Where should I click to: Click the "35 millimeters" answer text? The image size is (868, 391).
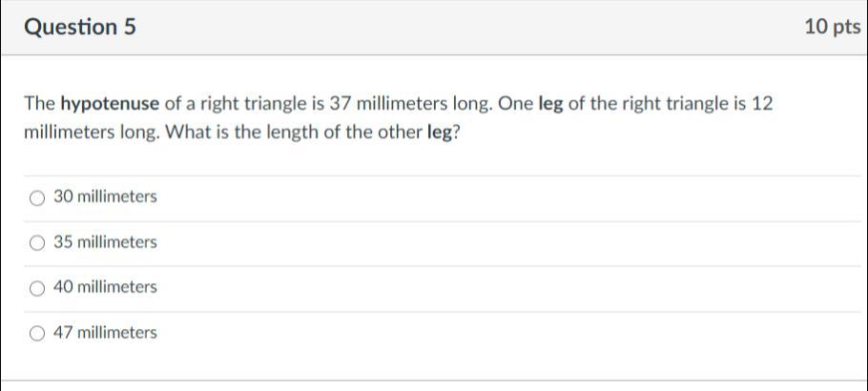(x=105, y=242)
